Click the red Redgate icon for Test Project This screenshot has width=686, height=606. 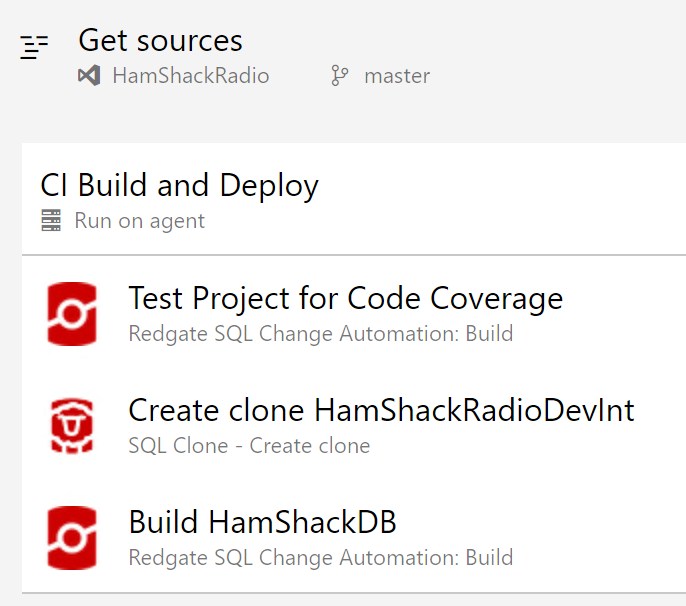tap(72, 314)
